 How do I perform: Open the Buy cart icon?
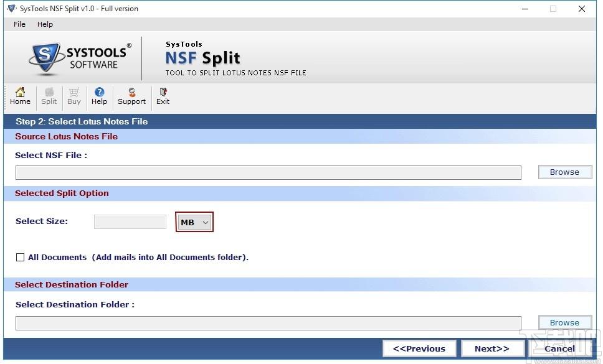74,96
